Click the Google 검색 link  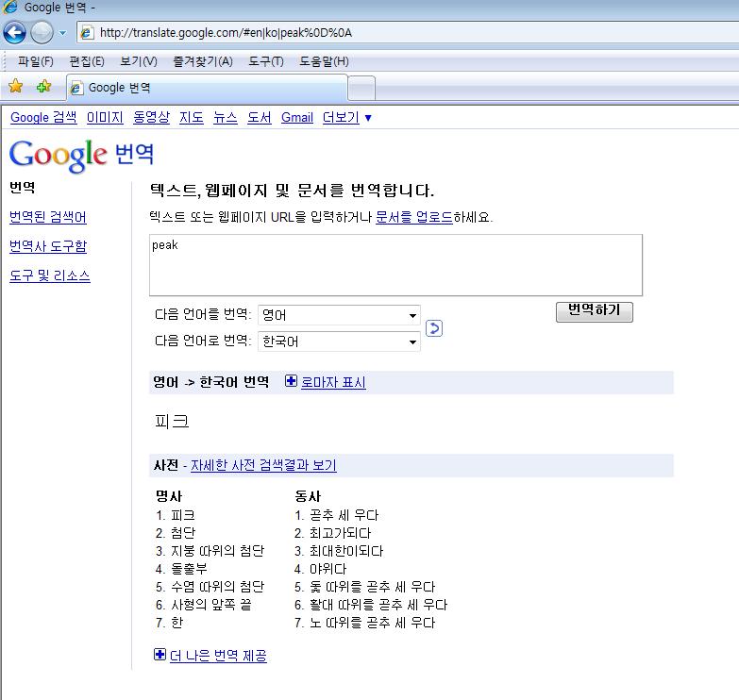point(43,117)
